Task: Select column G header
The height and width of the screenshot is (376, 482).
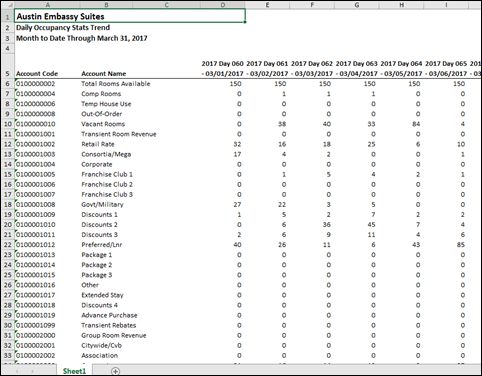Action: coord(357,5)
